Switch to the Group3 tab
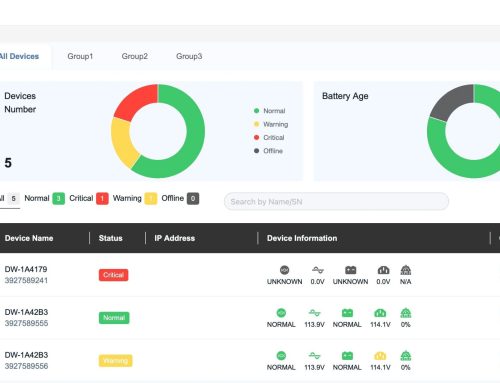500x383 pixels. point(189,56)
